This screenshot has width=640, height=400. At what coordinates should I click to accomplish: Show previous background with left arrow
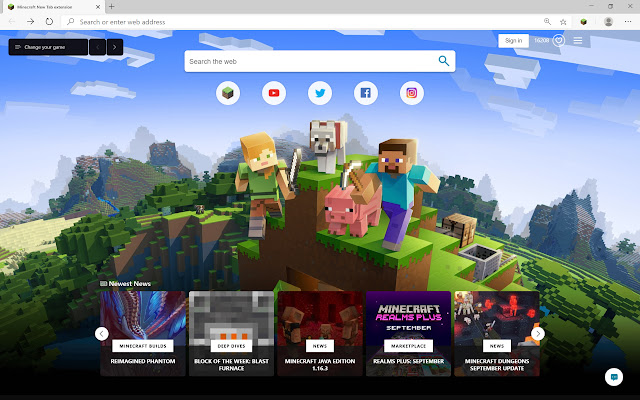[98, 47]
